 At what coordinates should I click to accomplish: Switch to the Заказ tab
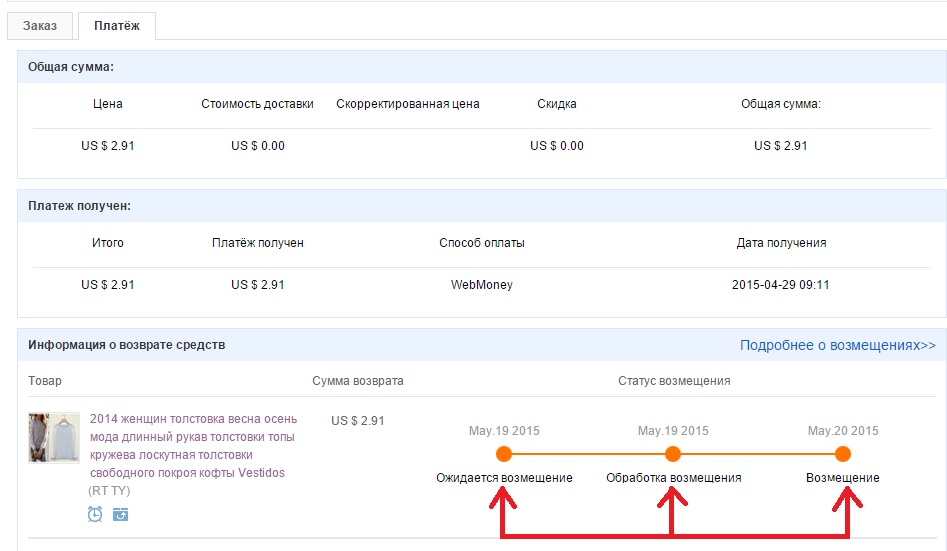[x=40, y=26]
